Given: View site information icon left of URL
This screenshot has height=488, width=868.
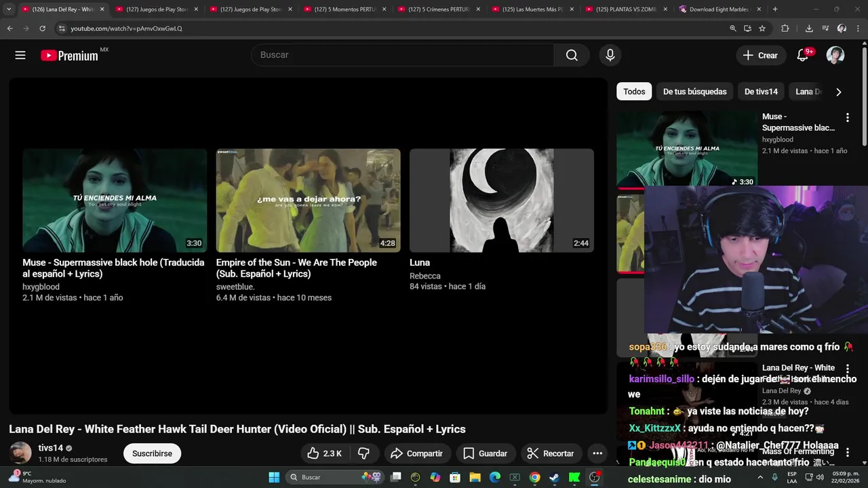Looking at the screenshot, I should click(x=62, y=28).
